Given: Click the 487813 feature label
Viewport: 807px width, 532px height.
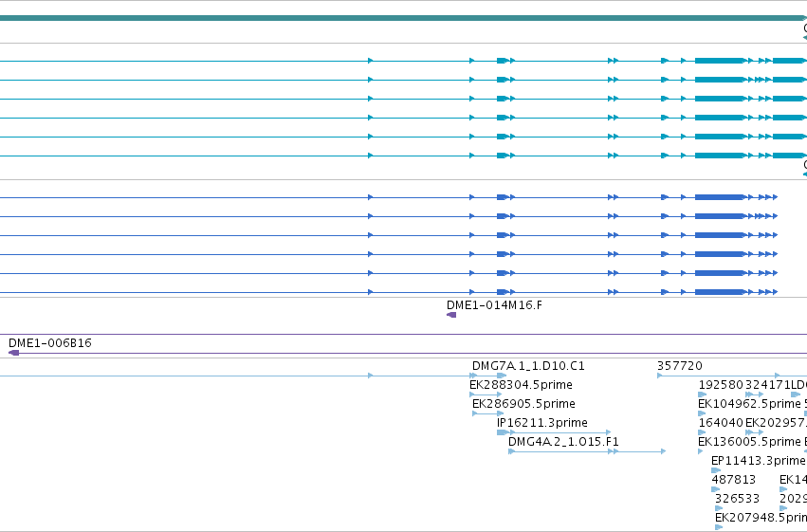Looking at the screenshot, I should click(733, 480).
